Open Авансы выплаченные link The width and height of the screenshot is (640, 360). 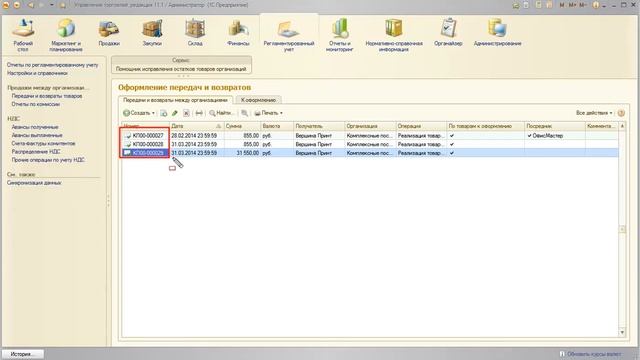tap(37, 135)
